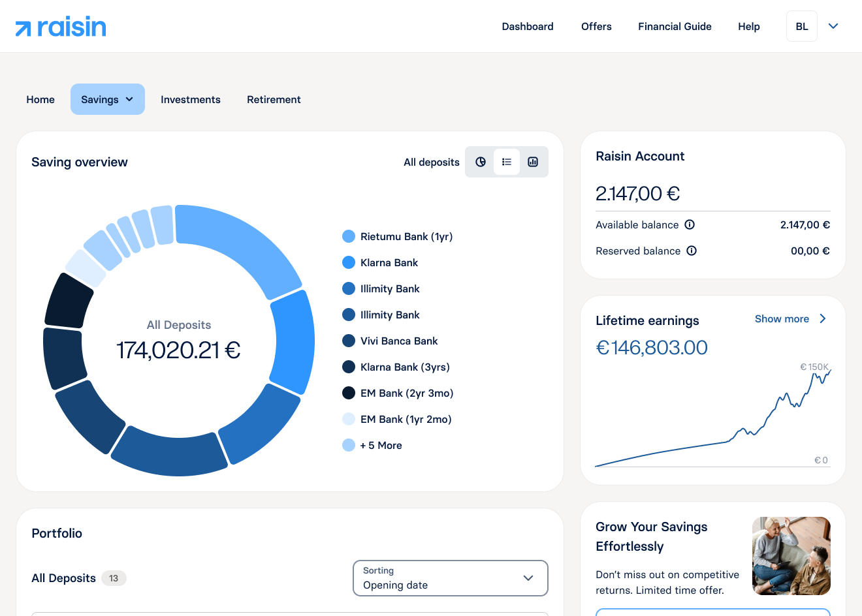Select Vivi Banca Bank legend dot
Viewport: 862px width, 616px height.
coord(349,341)
